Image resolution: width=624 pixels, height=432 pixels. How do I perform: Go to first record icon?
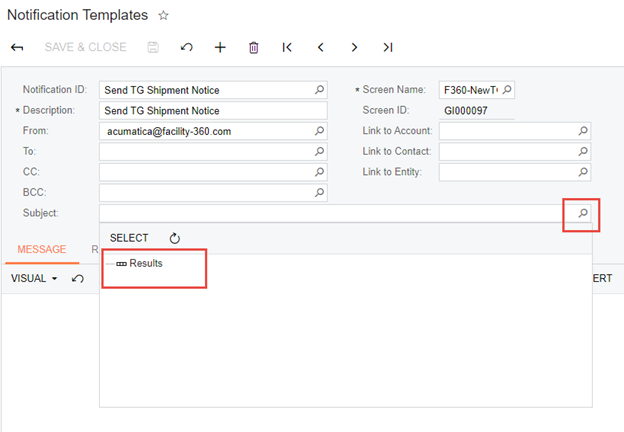pos(287,47)
